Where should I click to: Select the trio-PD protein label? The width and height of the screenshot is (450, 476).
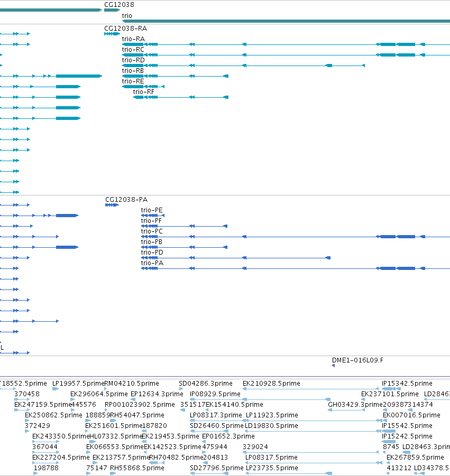point(152,253)
